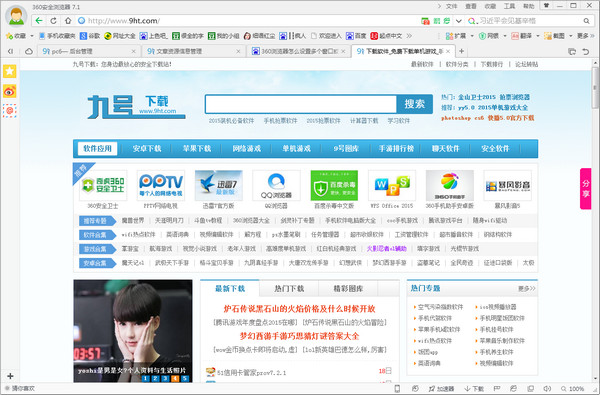Go to the browser home page icon

coord(68,21)
